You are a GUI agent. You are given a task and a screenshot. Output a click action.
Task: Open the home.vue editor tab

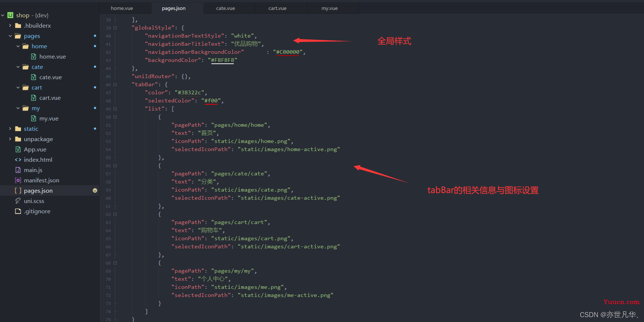click(x=122, y=8)
